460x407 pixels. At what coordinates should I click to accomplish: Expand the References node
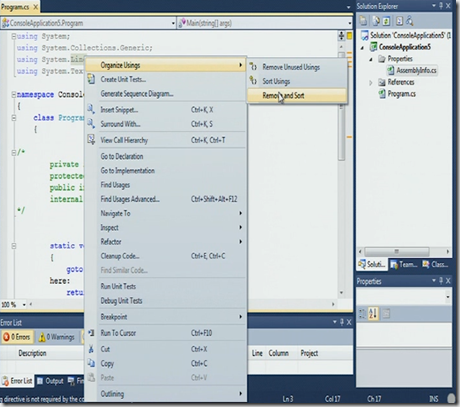click(371, 82)
